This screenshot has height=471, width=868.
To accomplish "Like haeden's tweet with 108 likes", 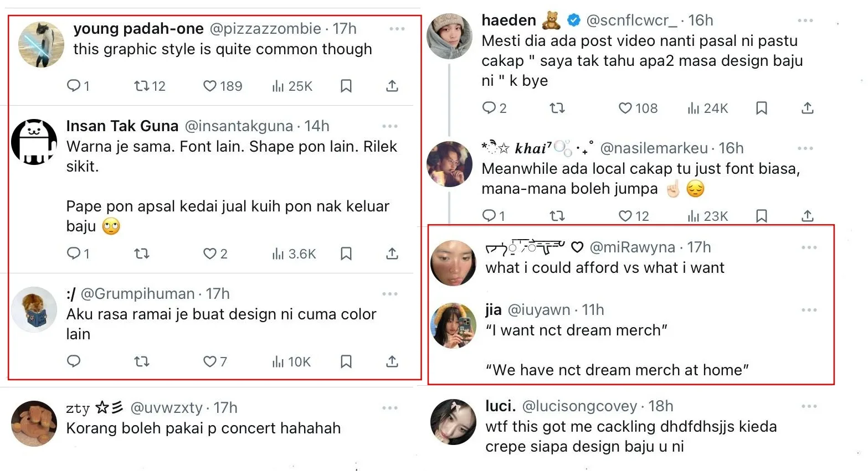I will (625, 108).
